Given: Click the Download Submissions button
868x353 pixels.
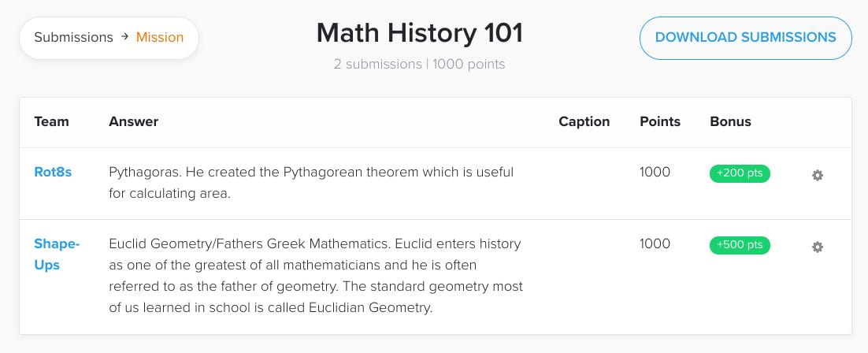Looking at the screenshot, I should (746, 38).
